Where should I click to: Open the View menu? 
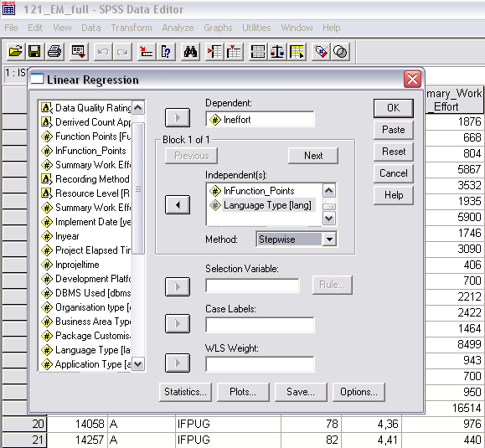pyautogui.click(x=62, y=28)
